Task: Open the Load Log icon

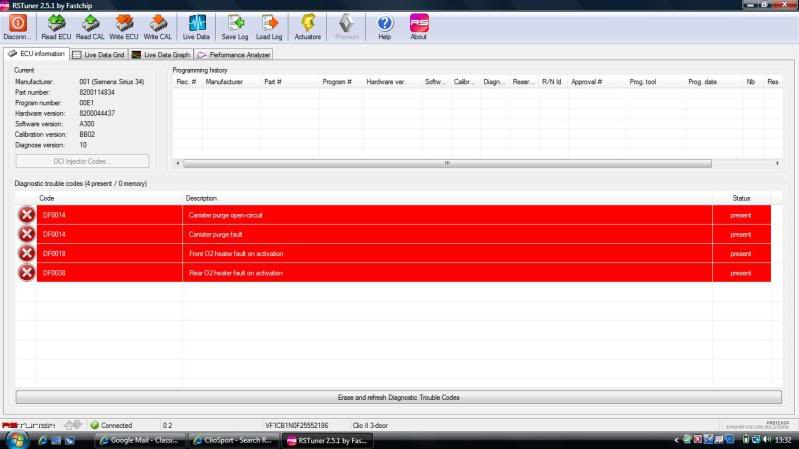Action: click(269, 25)
